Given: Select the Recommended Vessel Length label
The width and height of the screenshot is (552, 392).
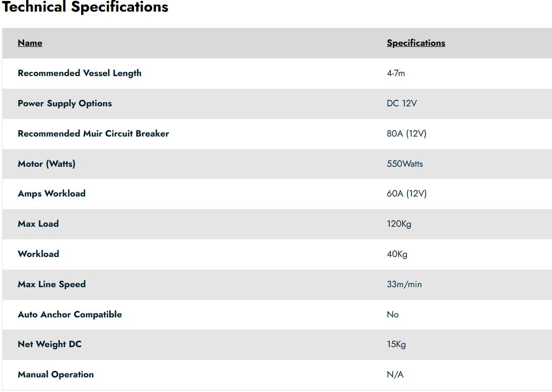Looking at the screenshot, I should pos(79,73).
